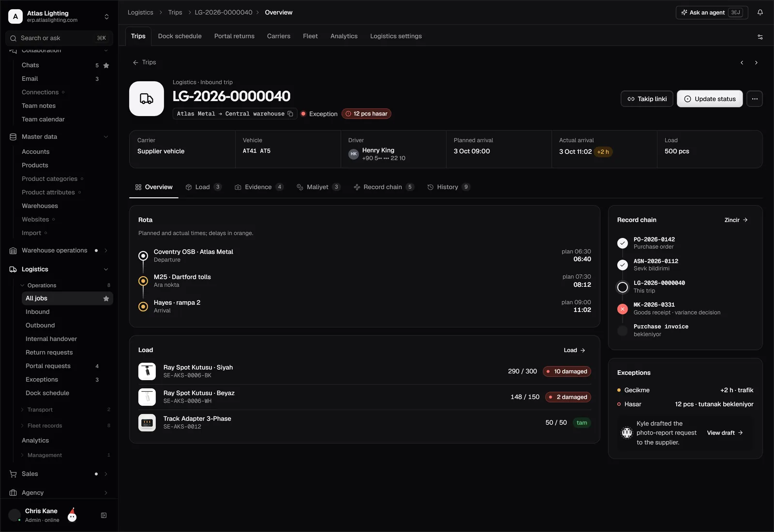
Task: Click the truck trip icon tile
Action: coord(147,99)
